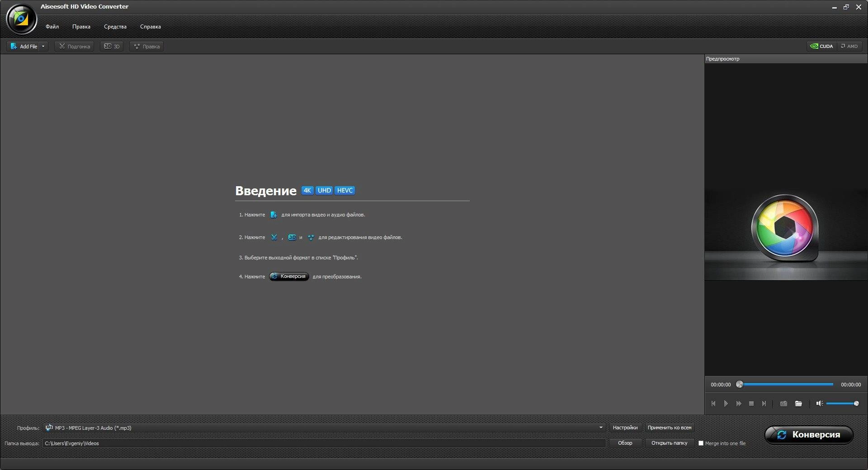Image resolution: width=868 pixels, height=470 pixels.
Task: Click the Настройки button
Action: click(x=625, y=428)
